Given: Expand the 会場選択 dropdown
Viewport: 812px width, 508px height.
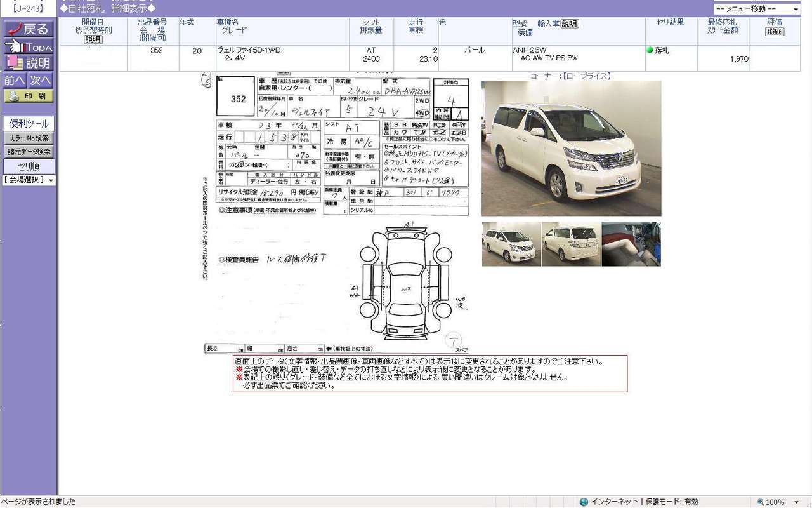Looking at the screenshot, I should click(x=29, y=180).
